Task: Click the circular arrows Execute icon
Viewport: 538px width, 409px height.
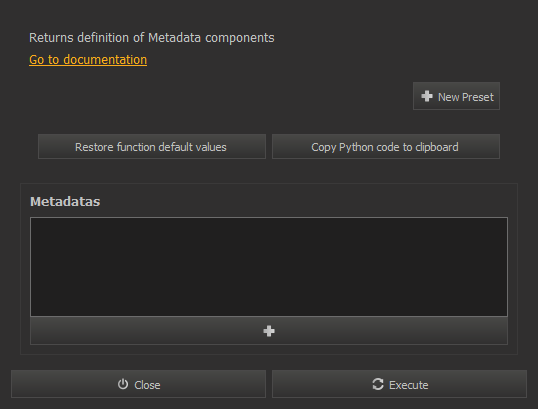Action: [378, 384]
